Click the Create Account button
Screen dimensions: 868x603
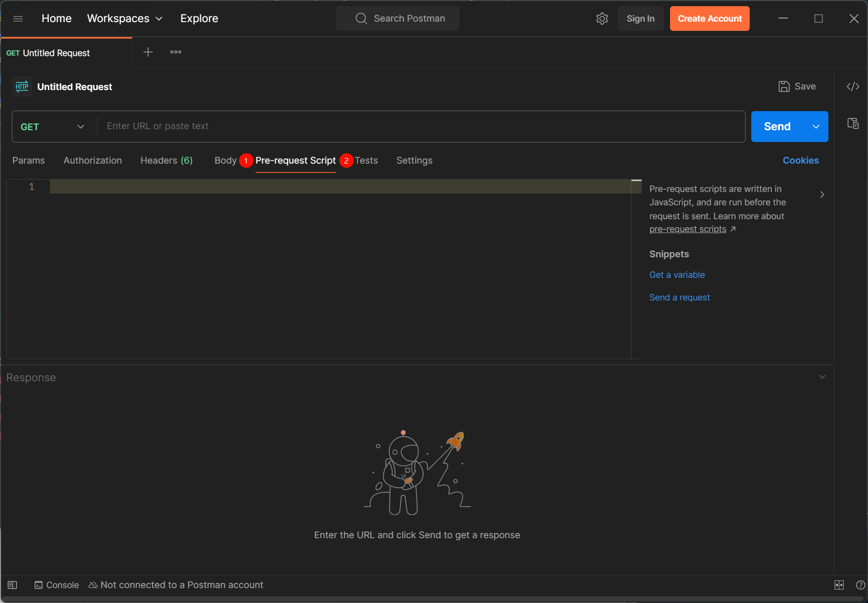coord(710,19)
